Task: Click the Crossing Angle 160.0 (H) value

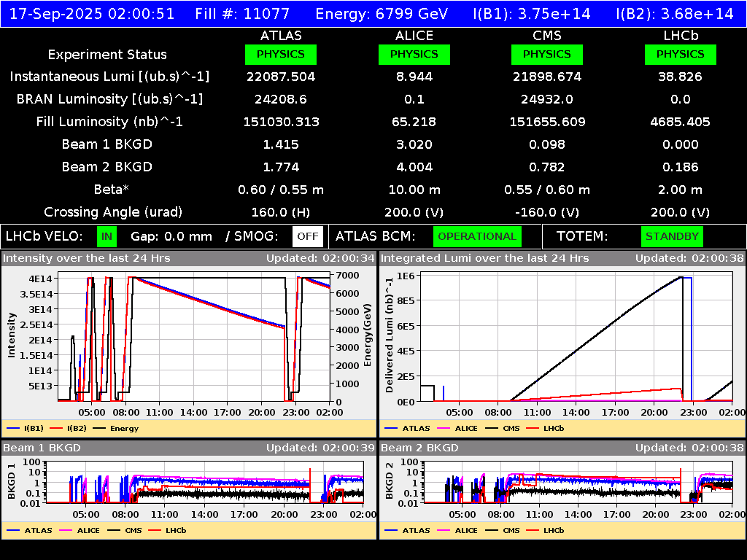Action: coord(280,212)
